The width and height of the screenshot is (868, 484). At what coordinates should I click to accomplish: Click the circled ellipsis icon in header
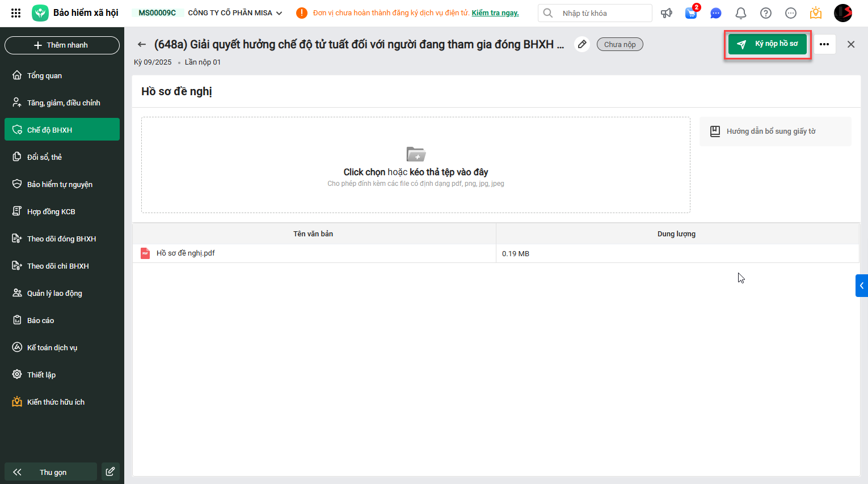point(791,13)
